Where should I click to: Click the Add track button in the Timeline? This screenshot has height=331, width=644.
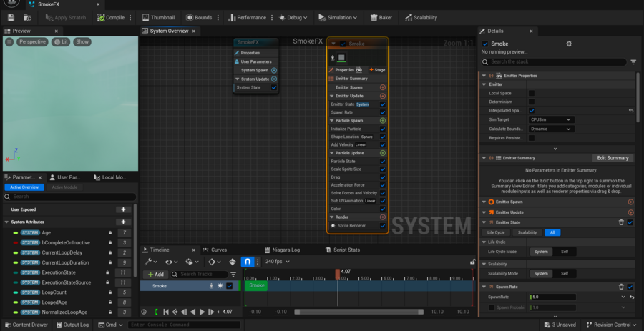(156, 275)
